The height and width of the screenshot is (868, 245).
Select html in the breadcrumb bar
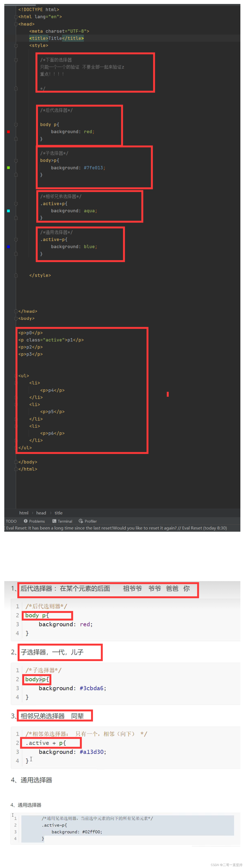24,513
